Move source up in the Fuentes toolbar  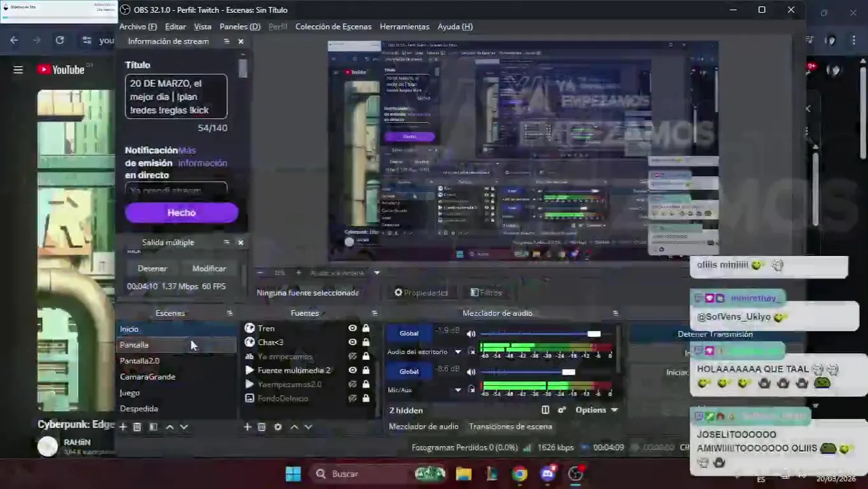pyautogui.click(x=294, y=427)
